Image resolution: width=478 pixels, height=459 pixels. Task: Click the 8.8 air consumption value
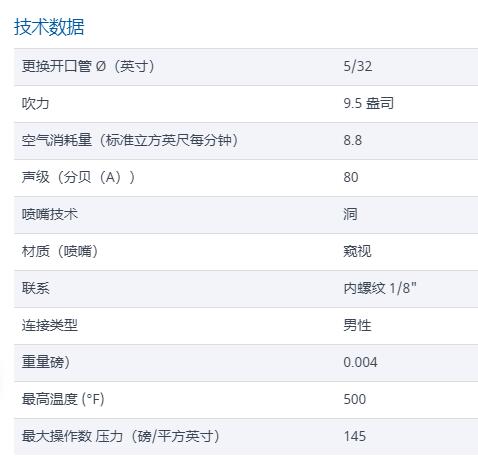[353, 140]
